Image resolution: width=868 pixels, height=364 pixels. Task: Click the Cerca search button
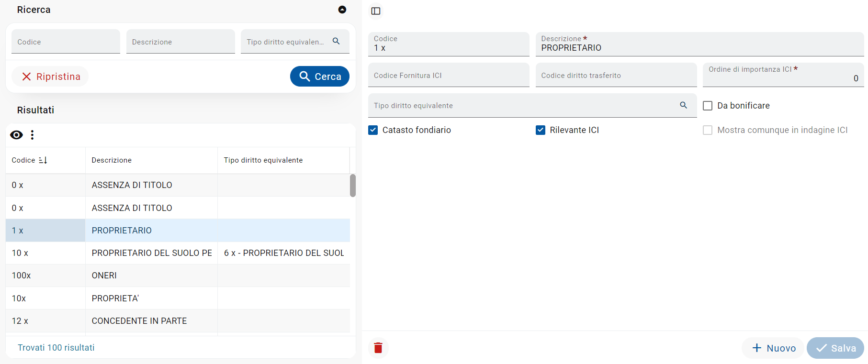(x=320, y=77)
